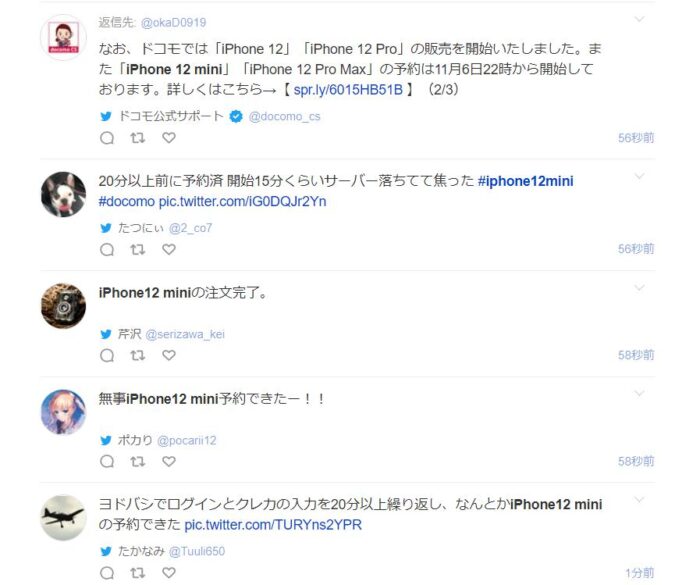700x585 pixels.
Task: Like the @Tuuli650 Yodobashi tweet
Action: 169,572
